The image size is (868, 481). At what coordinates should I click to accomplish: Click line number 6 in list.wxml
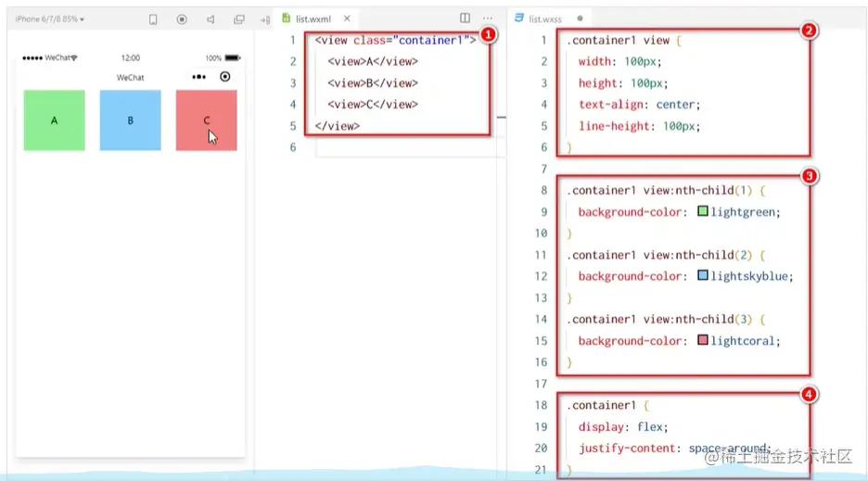(x=293, y=147)
